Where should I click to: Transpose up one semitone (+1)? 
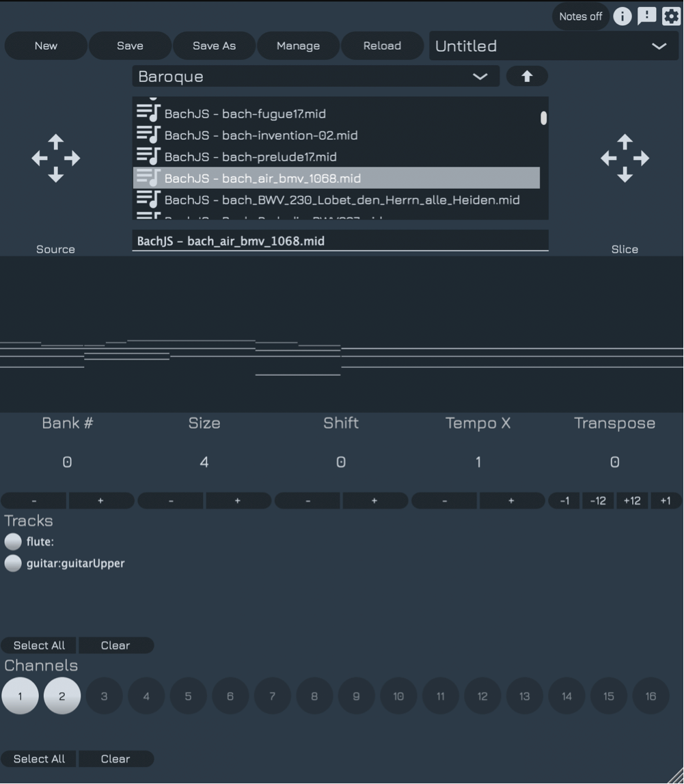[666, 500]
